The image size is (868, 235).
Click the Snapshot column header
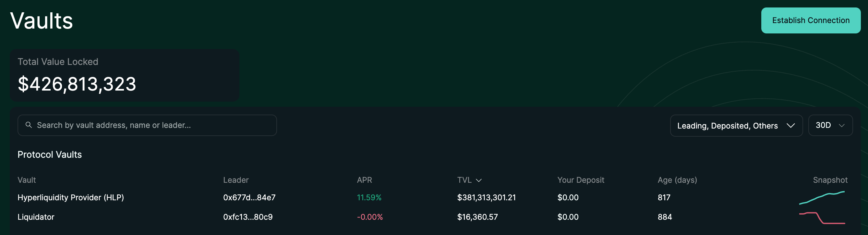pyautogui.click(x=830, y=180)
